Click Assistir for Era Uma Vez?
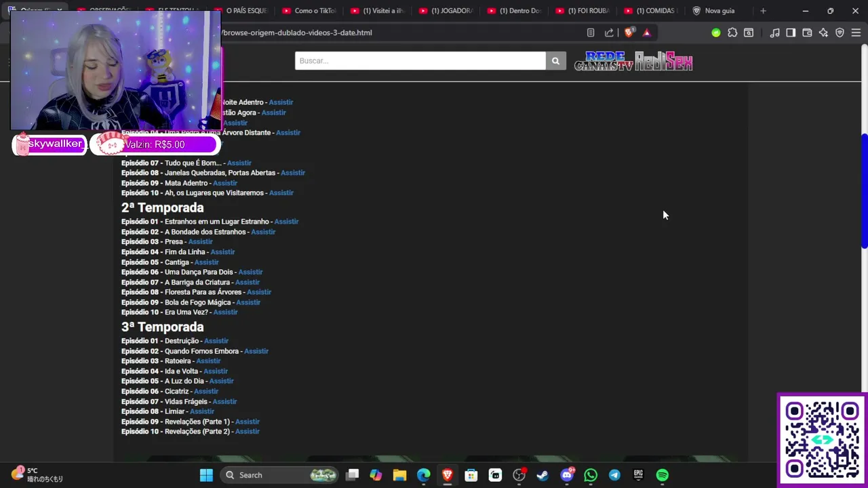The width and height of the screenshot is (868, 488). tap(225, 312)
